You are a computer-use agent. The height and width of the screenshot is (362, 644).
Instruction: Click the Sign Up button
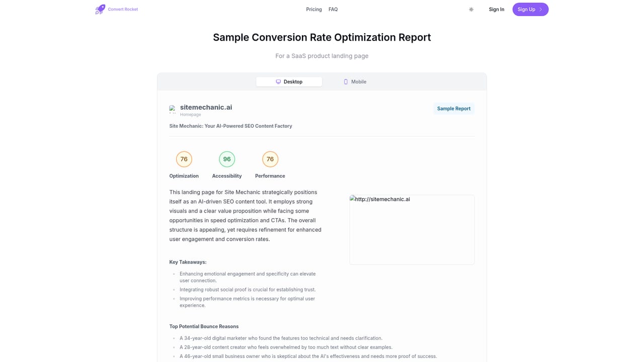530,10
